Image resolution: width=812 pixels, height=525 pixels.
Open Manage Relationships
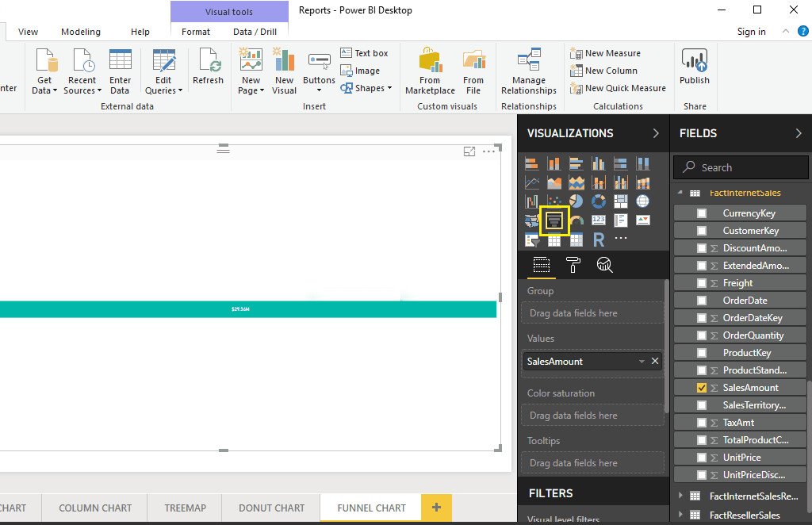coord(529,71)
